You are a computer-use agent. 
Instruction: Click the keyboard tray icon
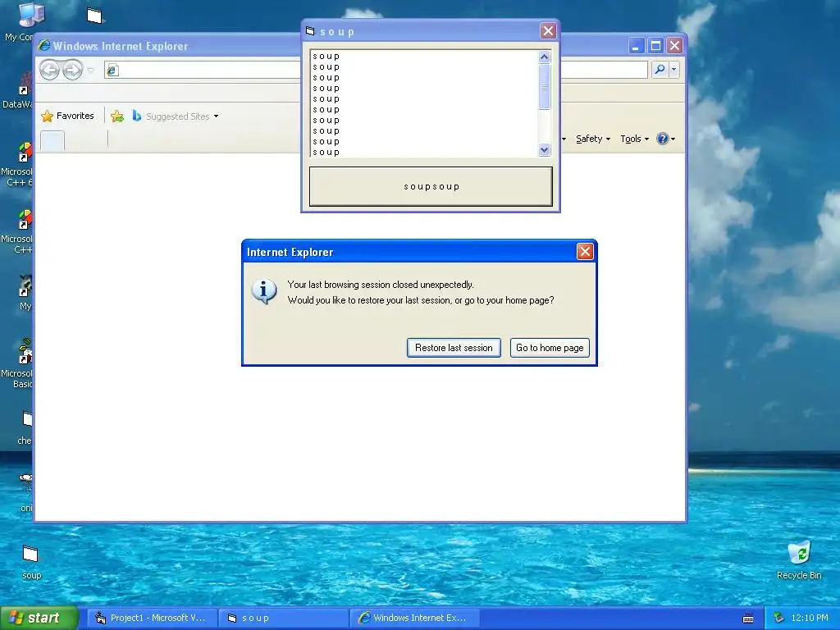tap(748, 619)
